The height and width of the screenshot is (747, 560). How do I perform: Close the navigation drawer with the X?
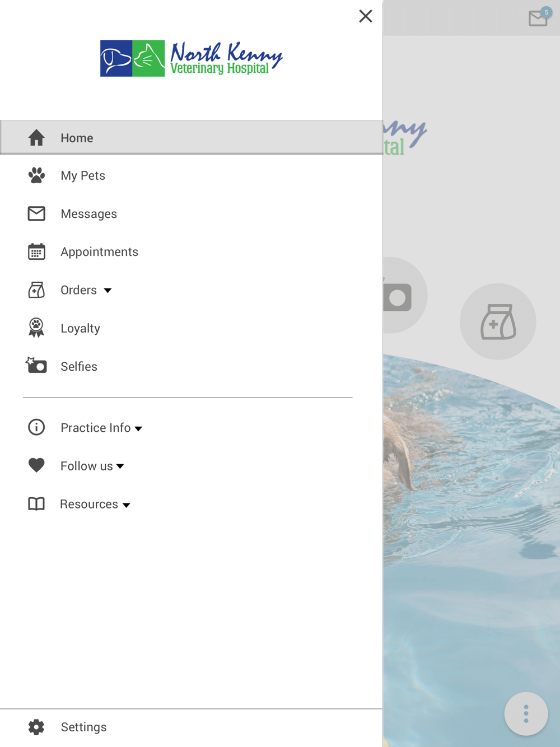pyautogui.click(x=366, y=16)
